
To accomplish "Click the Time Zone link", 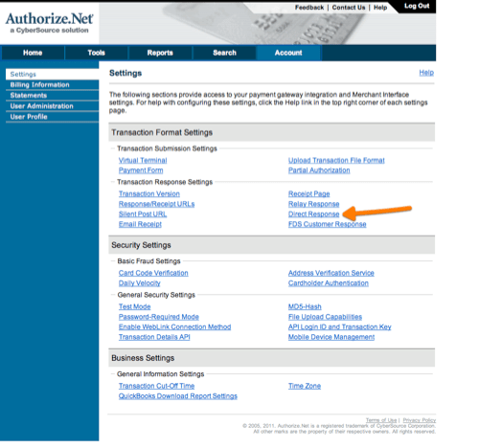I will pos(305,386).
